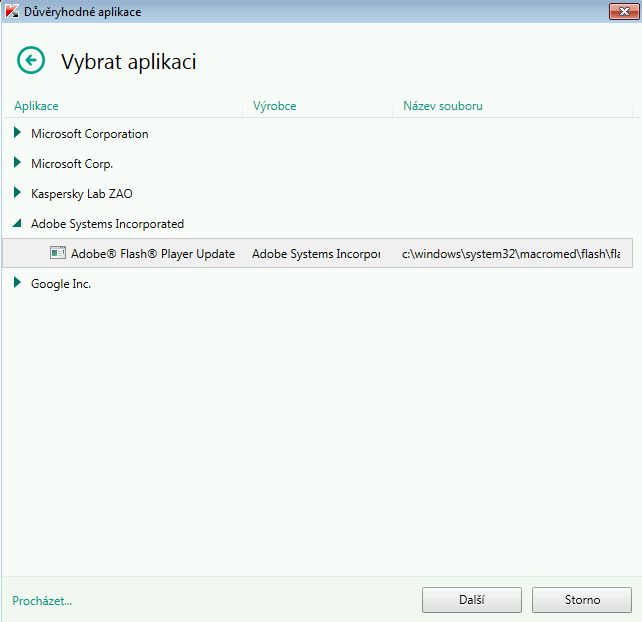
Task: Expand the Kaspersky Lab ZAO group
Action: click(x=17, y=192)
